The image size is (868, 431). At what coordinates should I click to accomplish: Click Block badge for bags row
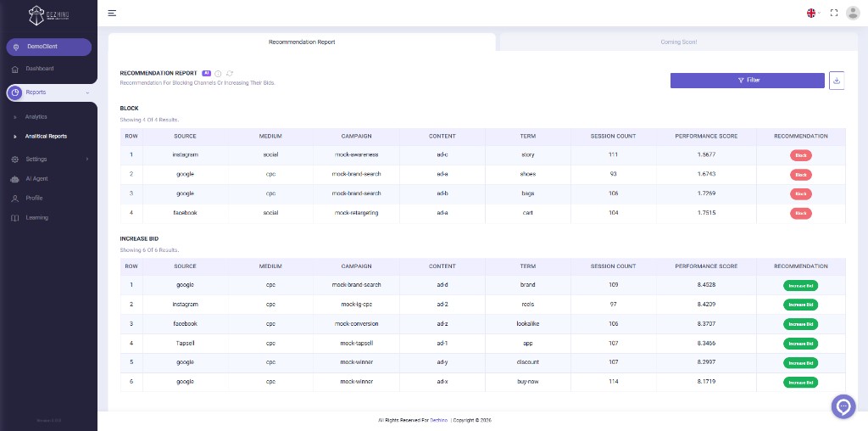(x=800, y=194)
